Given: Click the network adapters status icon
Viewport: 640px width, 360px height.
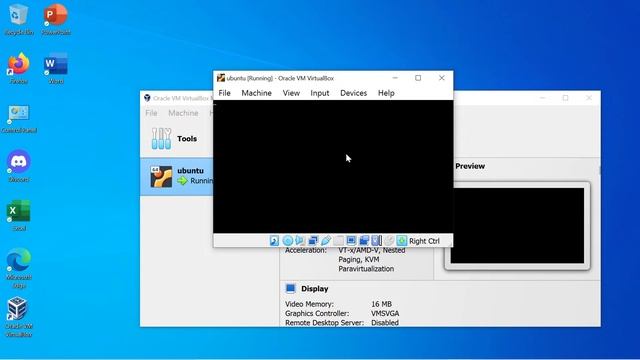Looking at the screenshot, I should click(313, 241).
